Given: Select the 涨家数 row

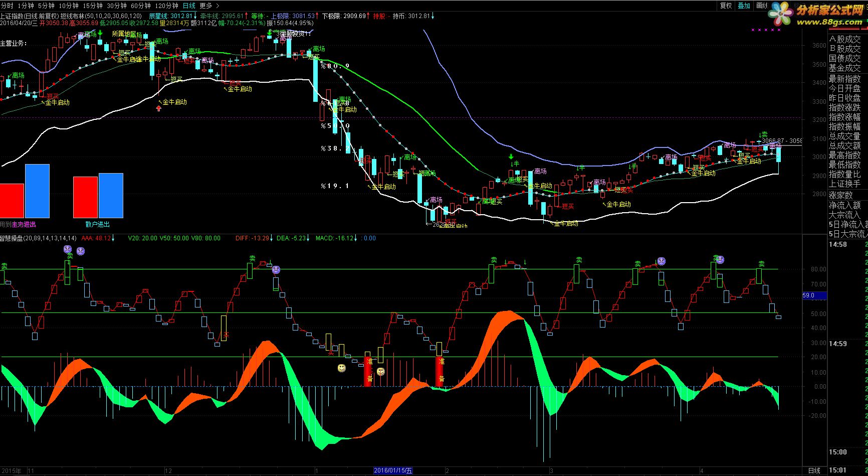Looking at the screenshot, I should [841, 195].
